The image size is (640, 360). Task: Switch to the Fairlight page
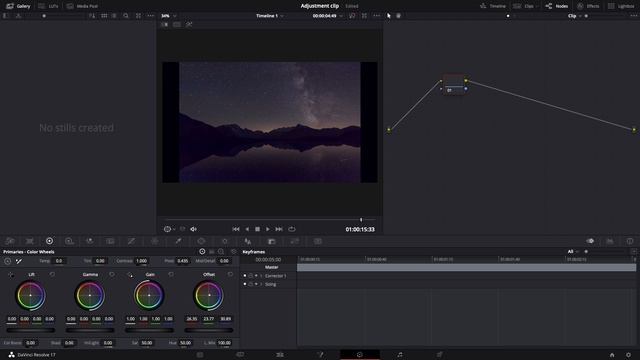point(400,355)
